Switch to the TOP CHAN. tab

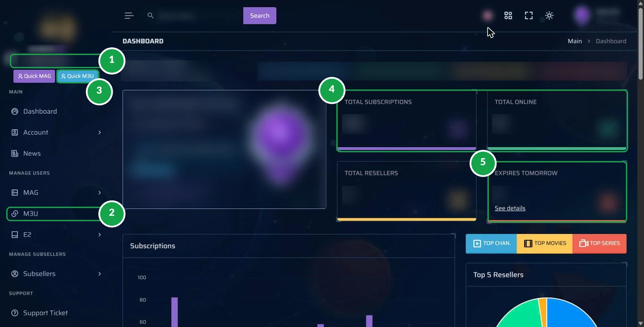pos(491,244)
